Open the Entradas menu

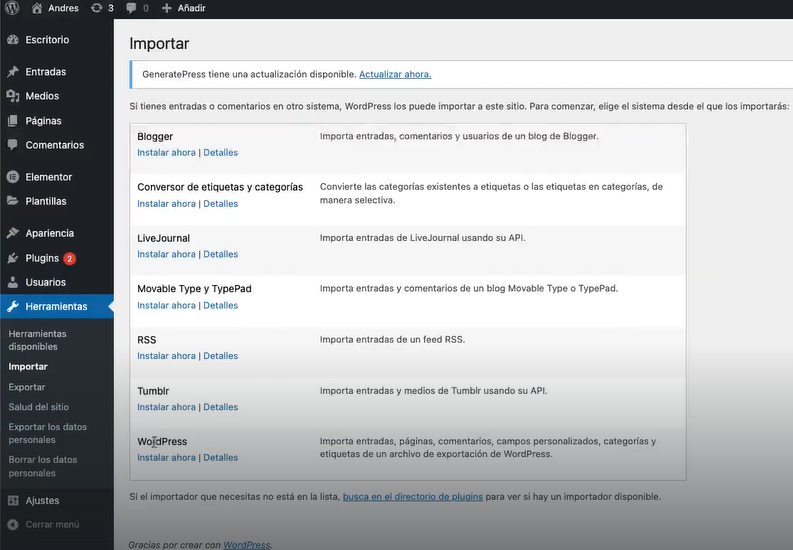click(x=46, y=72)
